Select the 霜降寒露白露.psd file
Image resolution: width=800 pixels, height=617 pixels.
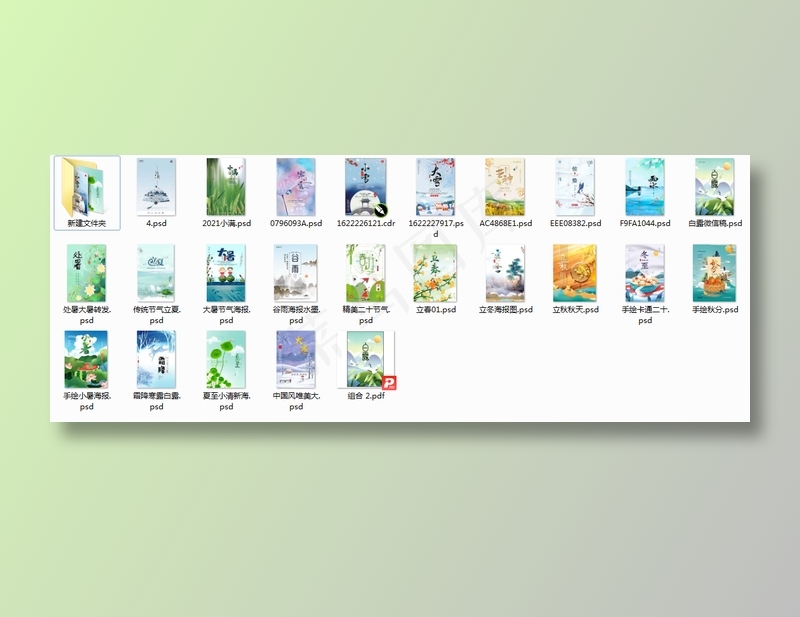click(156, 359)
